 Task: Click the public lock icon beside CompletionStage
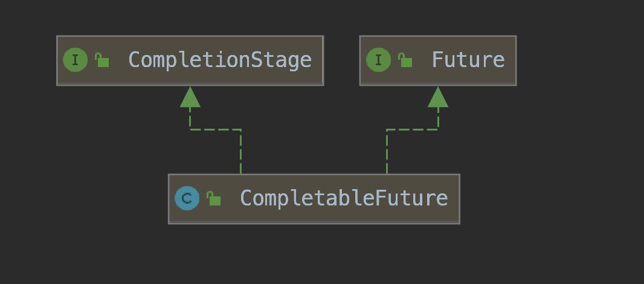(102, 60)
